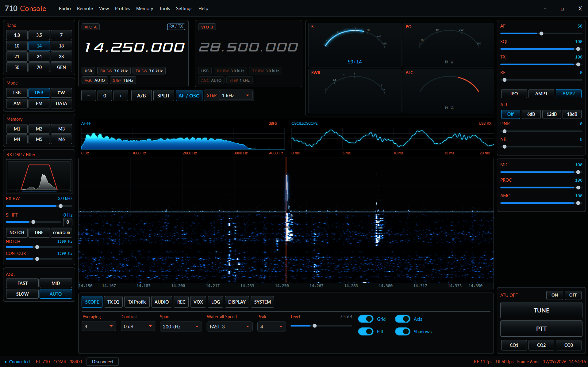The width and height of the screenshot is (588, 367).
Task: Toggle the Axis switch
Action: click(402, 319)
